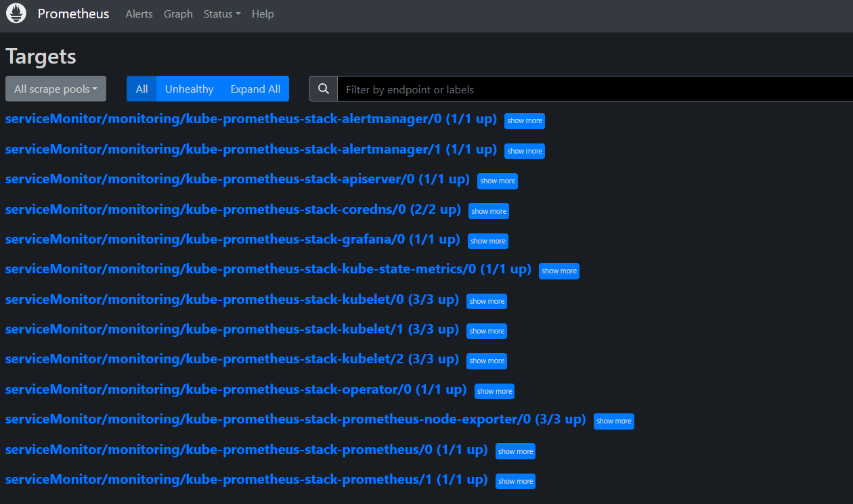This screenshot has width=853, height=504.
Task: Open the Status dropdown menu
Action: (221, 14)
